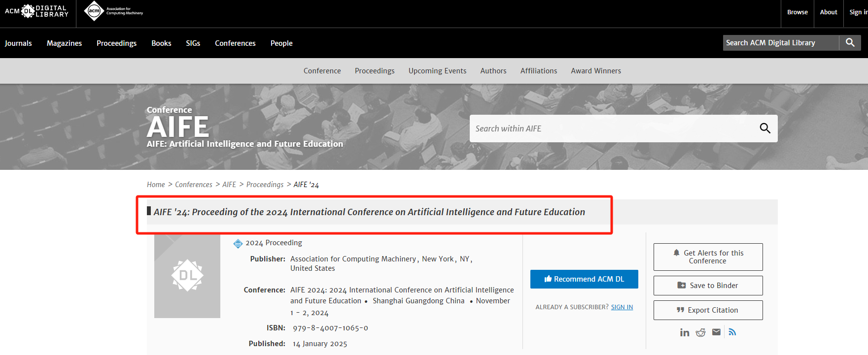This screenshot has width=868, height=355.
Task: Share on Reddit icon
Action: (x=700, y=332)
